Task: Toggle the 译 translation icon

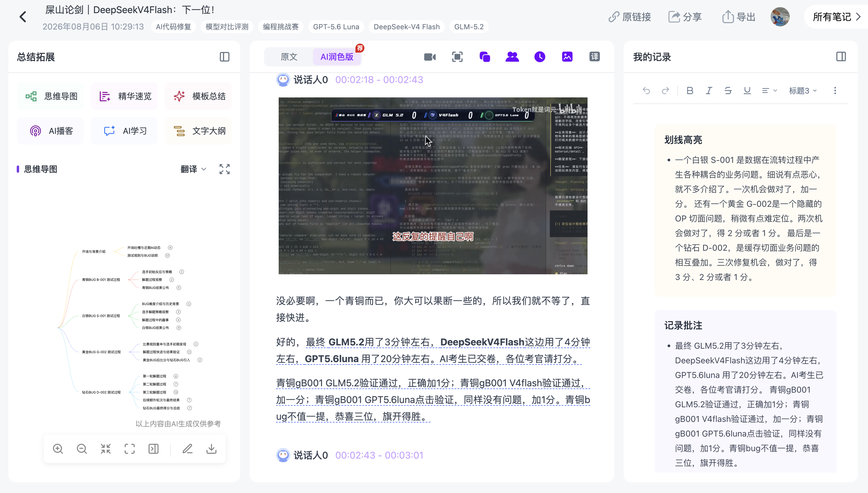Action: point(595,56)
